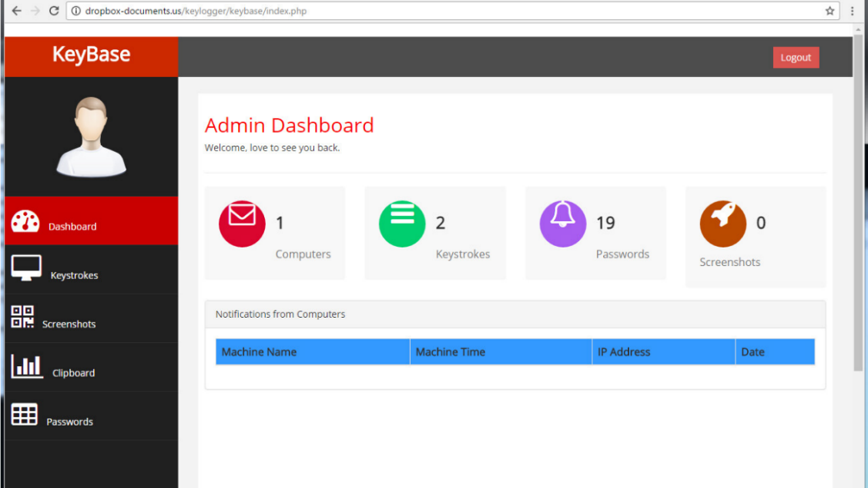
Task: Reload the page with refresh icon
Action: (54, 11)
